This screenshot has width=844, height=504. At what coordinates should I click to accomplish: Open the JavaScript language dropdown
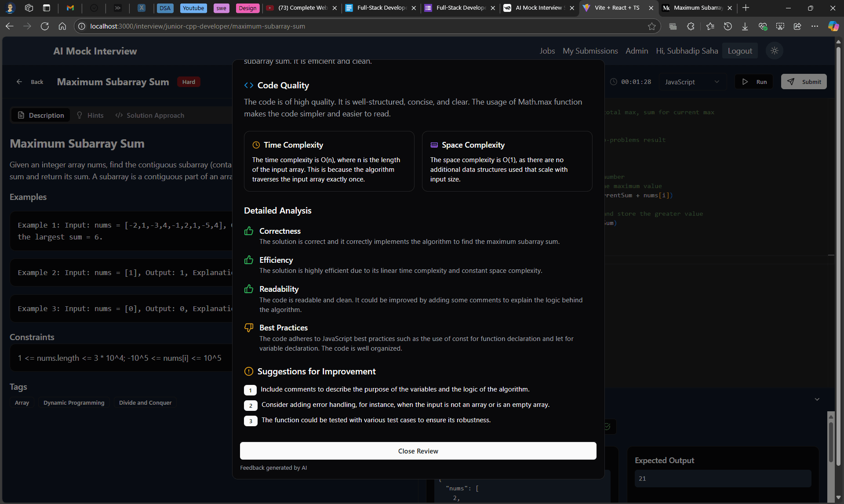coord(692,82)
